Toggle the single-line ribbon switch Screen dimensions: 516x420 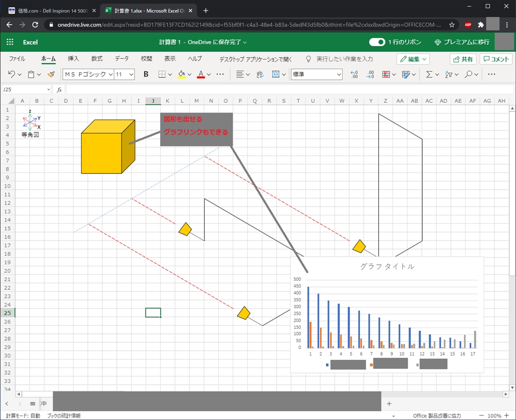click(377, 42)
